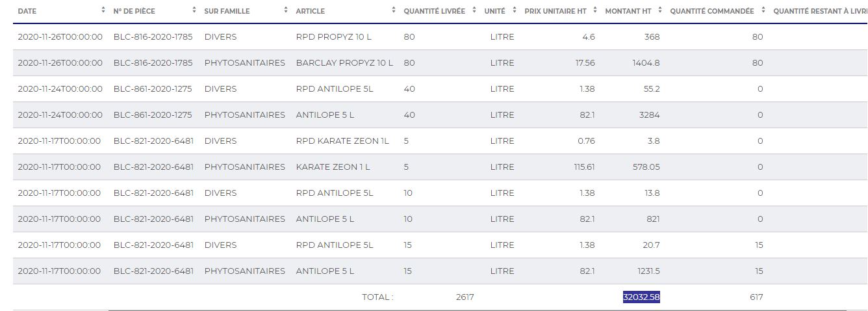Sort by Unité using its arrow icon

[x=515, y=10]
